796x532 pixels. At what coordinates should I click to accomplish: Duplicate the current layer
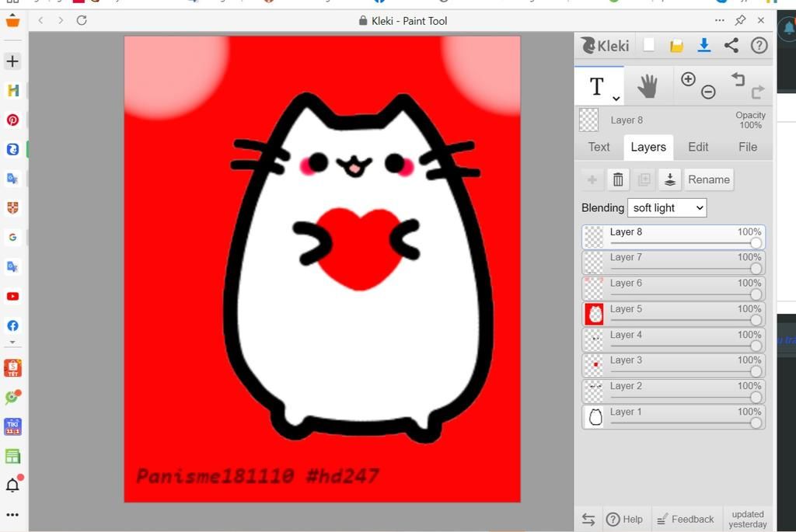644,179
